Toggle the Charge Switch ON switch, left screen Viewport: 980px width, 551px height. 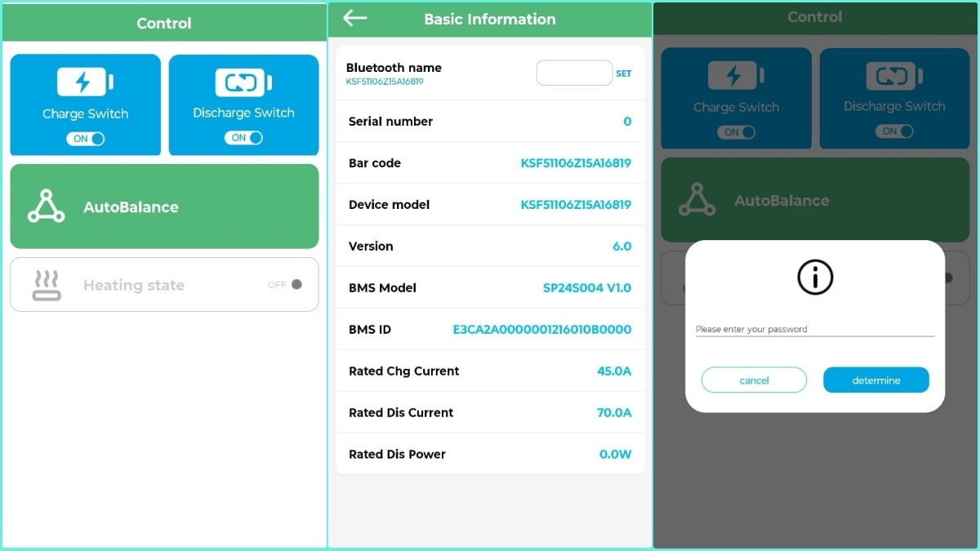(x=85, y=139)
